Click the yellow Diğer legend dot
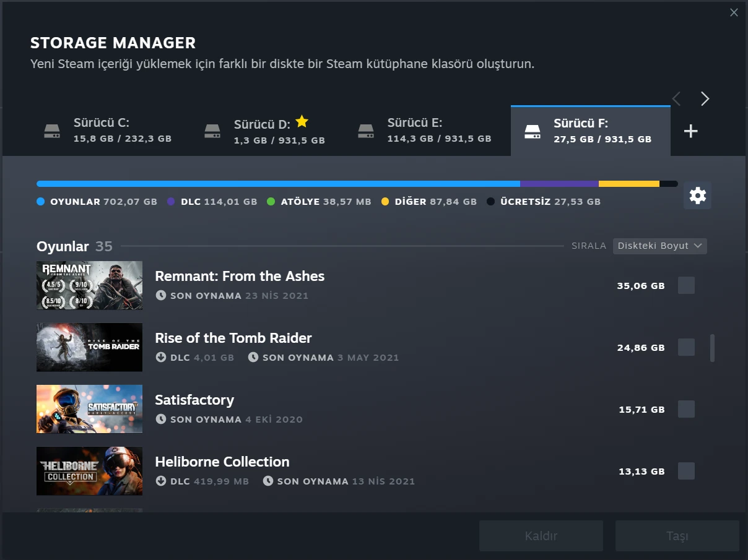Image resolution: width=748 pixels, height=560 pixels. 385,202
